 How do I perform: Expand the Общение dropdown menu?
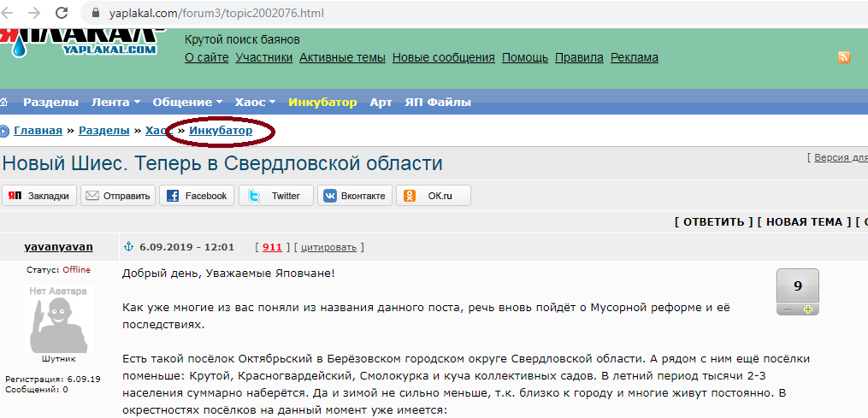(x=187, y=103)
